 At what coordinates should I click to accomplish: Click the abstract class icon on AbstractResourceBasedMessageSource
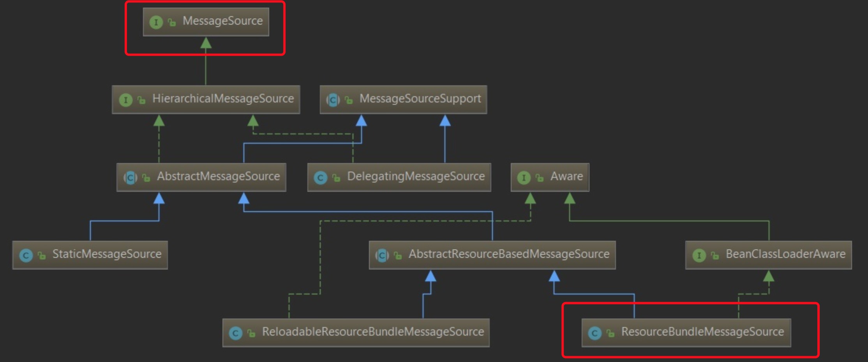(382, 256)
